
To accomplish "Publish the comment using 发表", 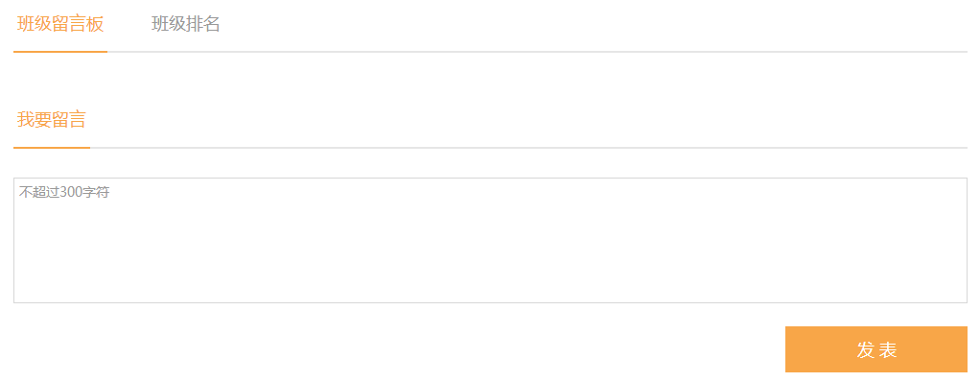I will 876,349.
